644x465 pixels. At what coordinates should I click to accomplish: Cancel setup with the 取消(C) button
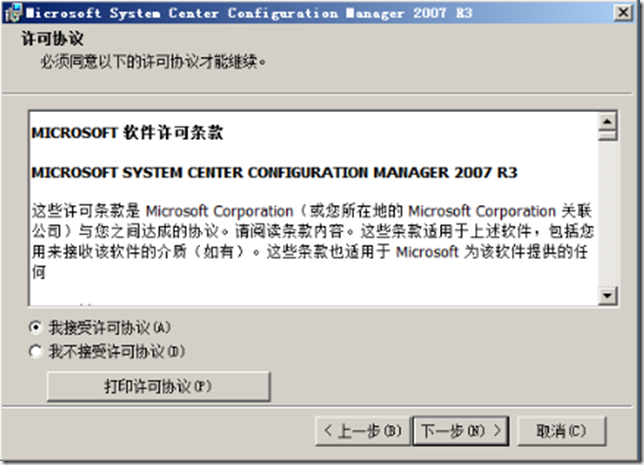561,431
